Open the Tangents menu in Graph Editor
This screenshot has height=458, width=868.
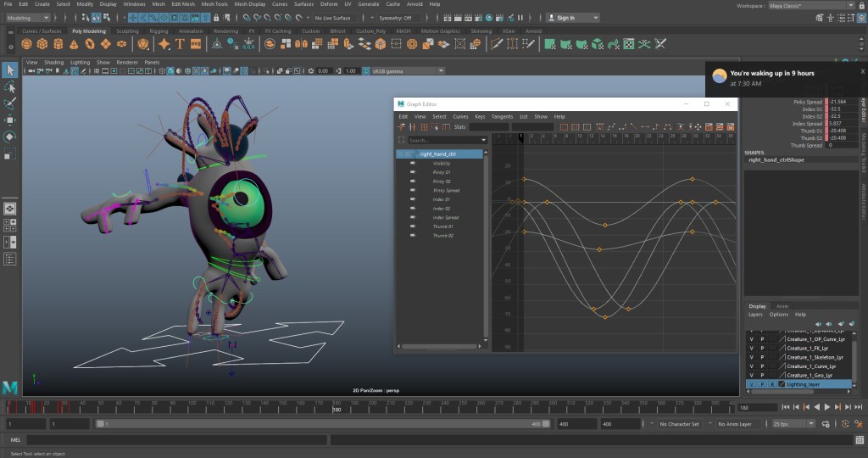coord(502,116)
